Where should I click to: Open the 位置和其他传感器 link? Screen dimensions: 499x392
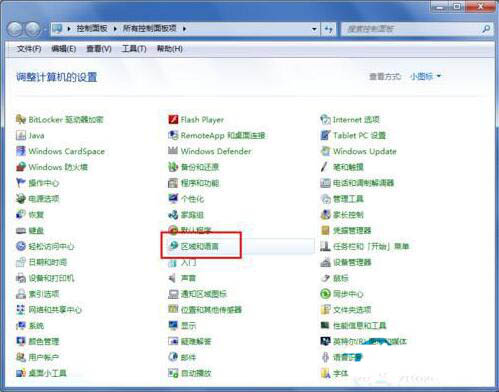coord(211,310)
